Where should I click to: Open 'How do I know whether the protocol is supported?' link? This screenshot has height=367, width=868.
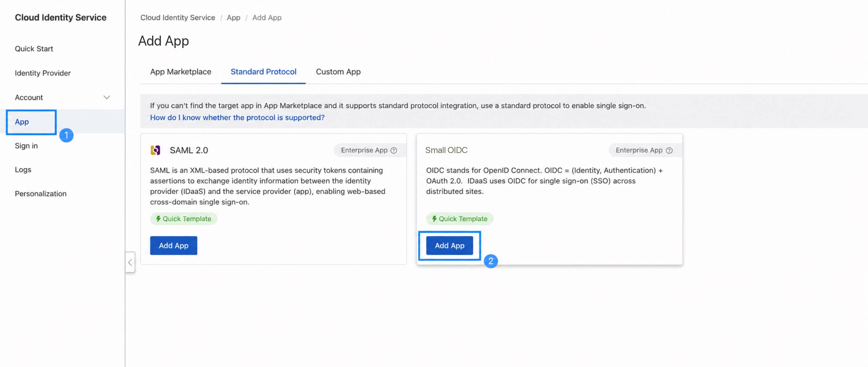pos(237,118)
